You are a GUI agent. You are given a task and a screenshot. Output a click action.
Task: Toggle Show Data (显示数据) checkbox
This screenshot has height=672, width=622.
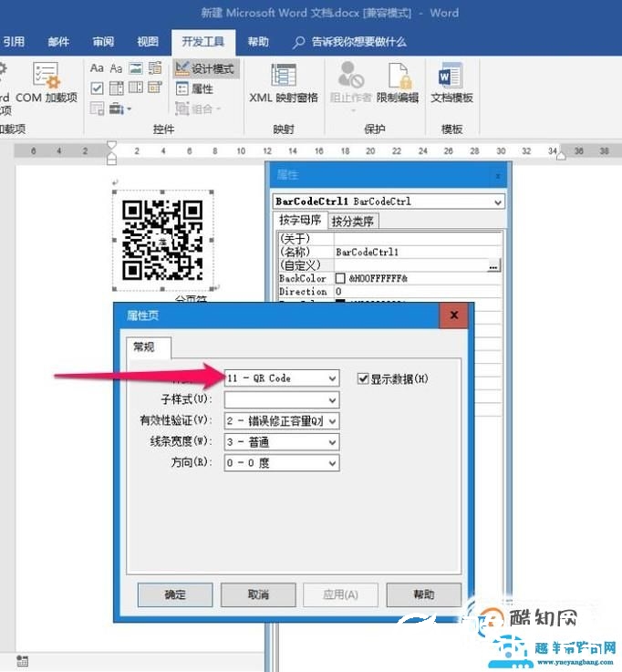tap(363, 378)
